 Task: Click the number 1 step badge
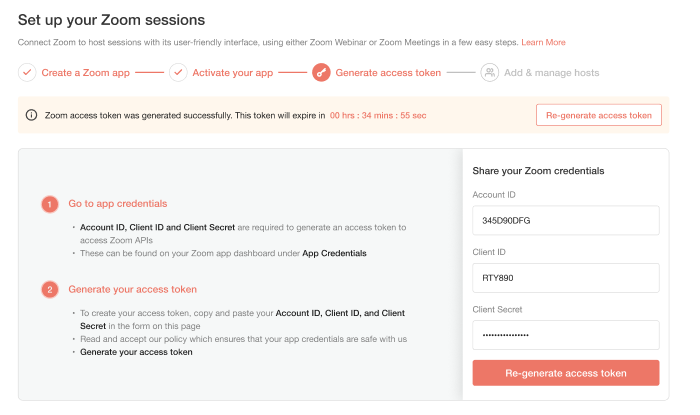50,204
